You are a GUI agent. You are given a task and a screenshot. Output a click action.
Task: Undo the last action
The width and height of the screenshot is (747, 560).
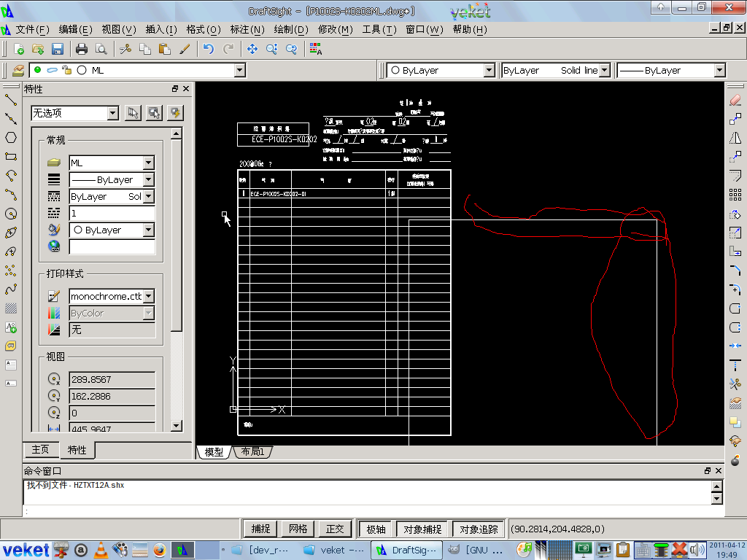[208, 49]
